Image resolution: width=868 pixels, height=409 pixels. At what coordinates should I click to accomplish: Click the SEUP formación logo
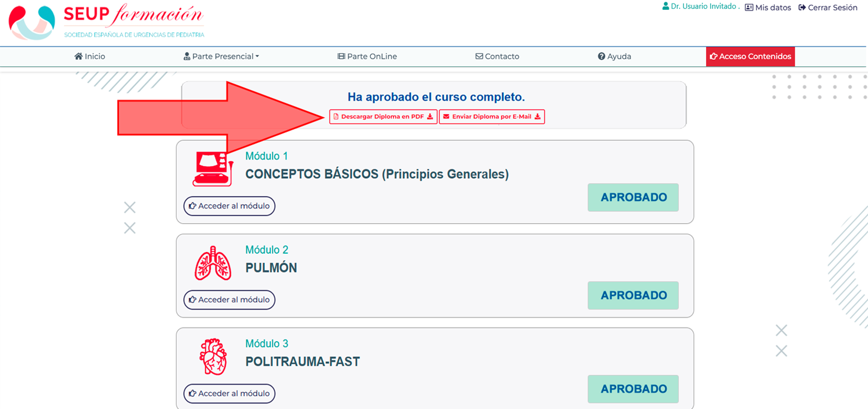(106, 22)
